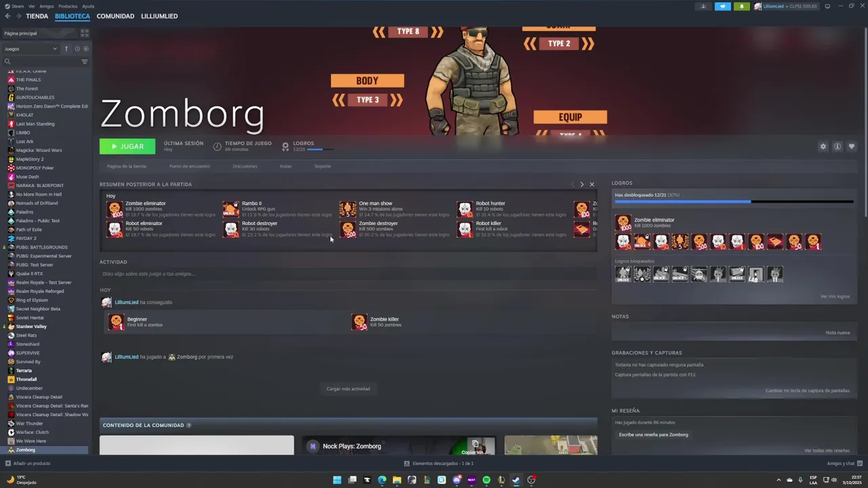
Task: Open Nock Plays: Zomborg community video thumbnail
Action: point(399,445)
